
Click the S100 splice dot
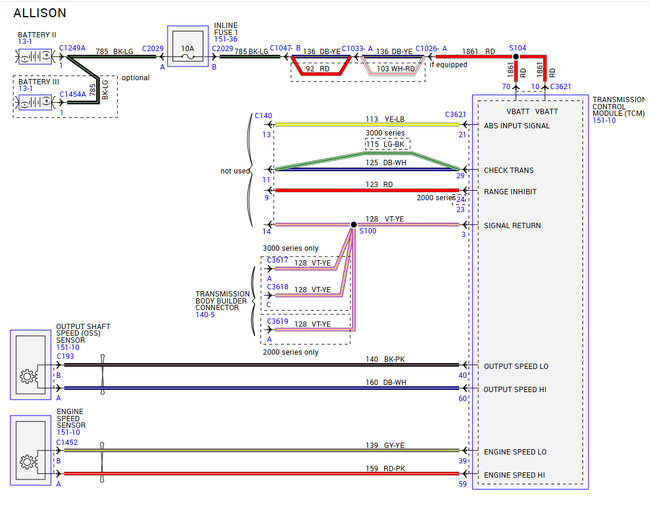[x=353, y=225]
